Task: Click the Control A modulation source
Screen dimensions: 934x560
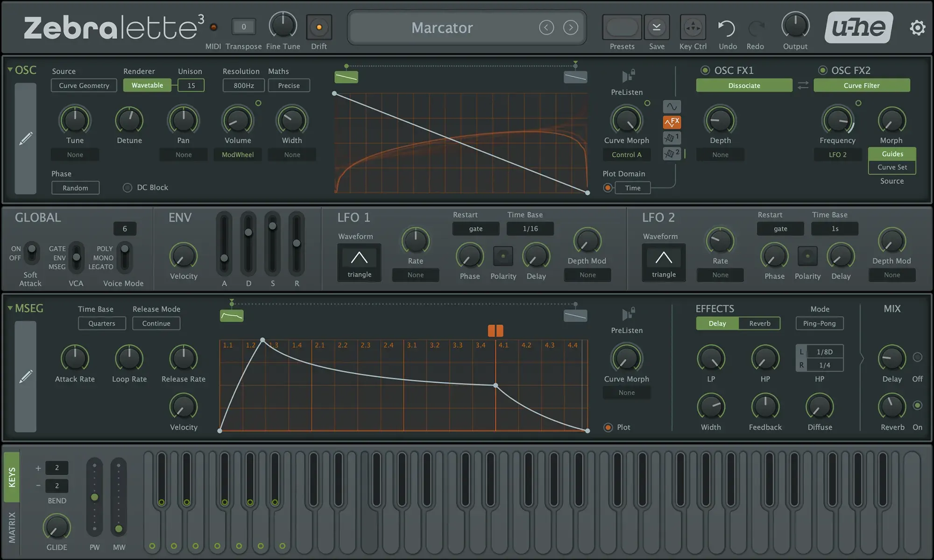Action: tap(627, 155)
